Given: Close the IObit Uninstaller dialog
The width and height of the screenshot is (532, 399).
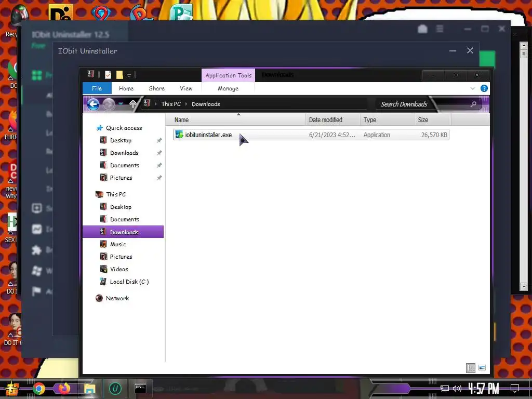Looking at the screenshot, I should 470,50.
